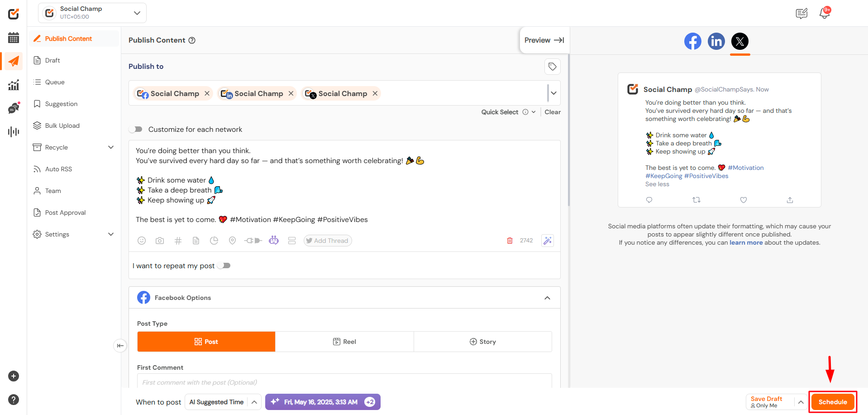This screenshot has width=868, height=415.
Task: Open Queue in the sidebar
Action: pos(75,82)
